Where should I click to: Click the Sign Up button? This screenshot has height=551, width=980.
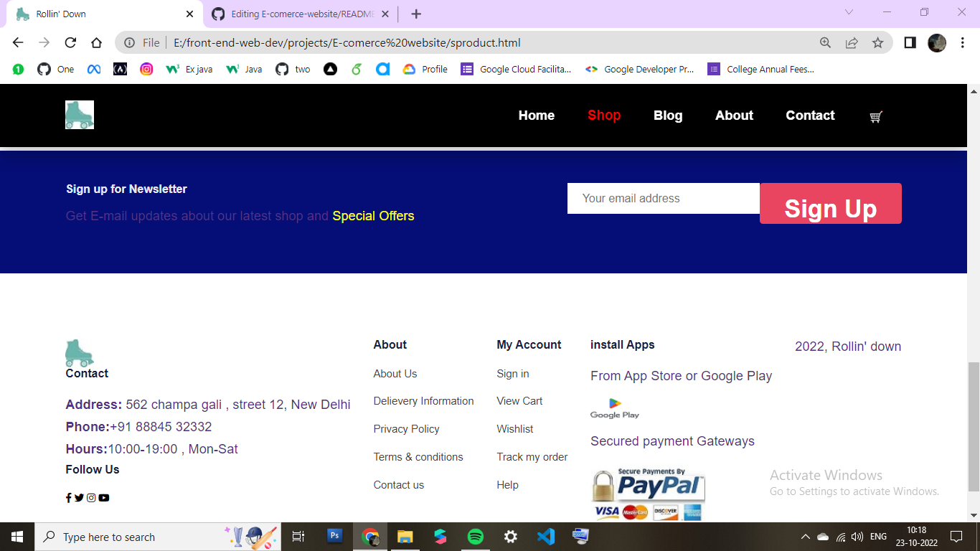coord(831,204)
